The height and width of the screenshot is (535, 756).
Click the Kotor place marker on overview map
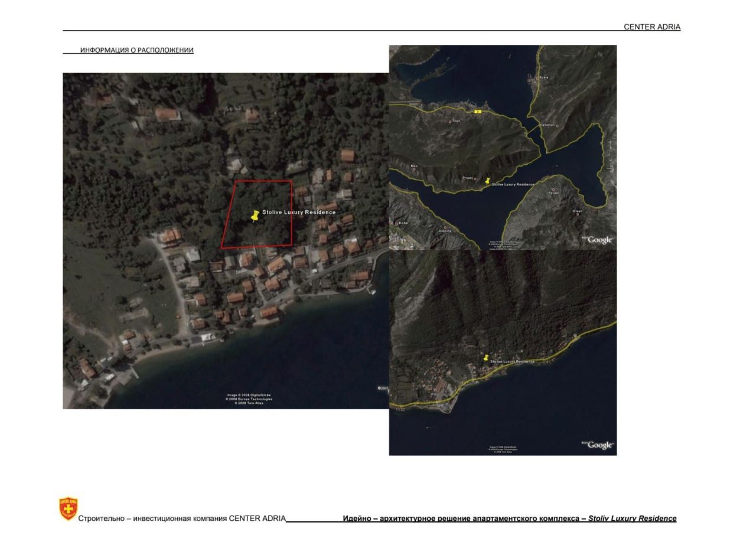click(x=396, y=223)
